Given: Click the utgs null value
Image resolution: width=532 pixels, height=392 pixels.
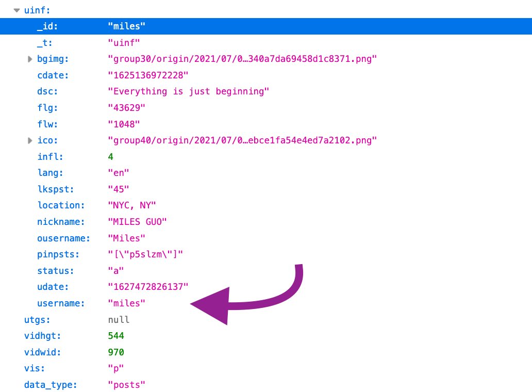Looking at the screenshot, I should (x=118, y=319).
